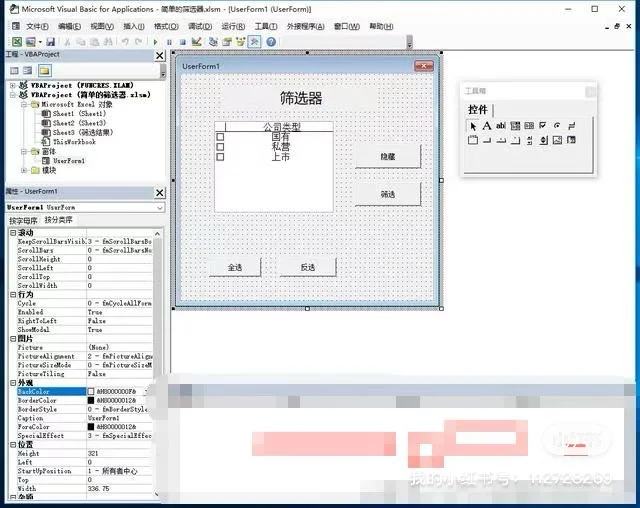Toggle Folders icon in project panel
The image size is (640, 508).
coord(44,71)
